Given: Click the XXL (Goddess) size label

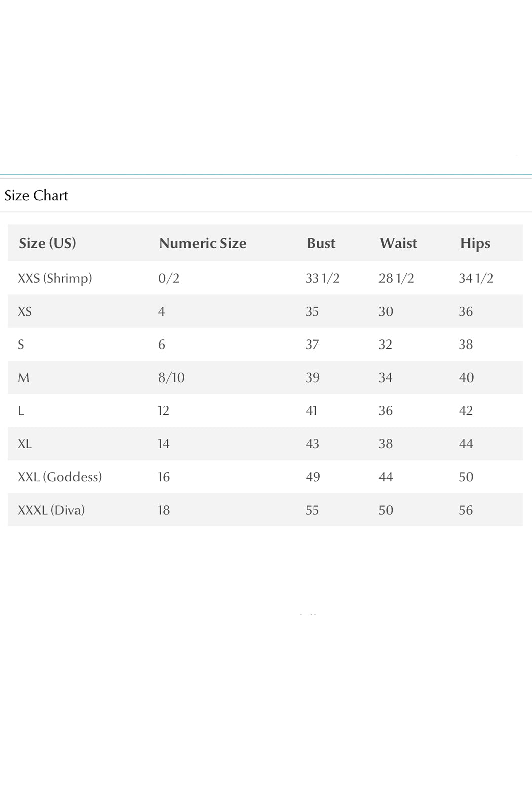Looking at the screenshot, I should coord(60,477).
